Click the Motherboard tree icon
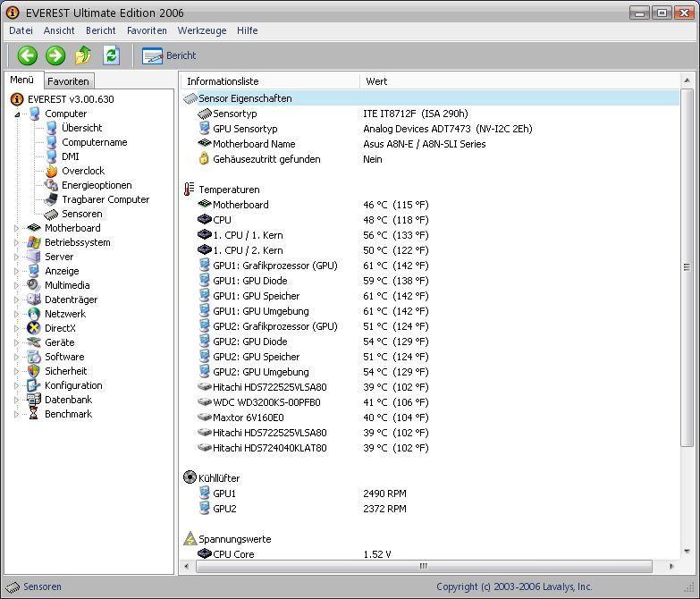Viewport: 700px width, 599px height. tap(34, 228)
